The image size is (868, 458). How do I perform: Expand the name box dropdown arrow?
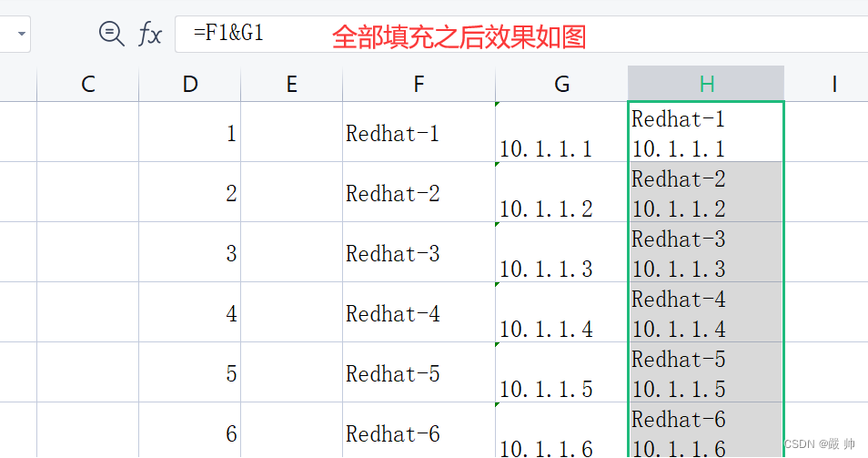click(22, 34)
